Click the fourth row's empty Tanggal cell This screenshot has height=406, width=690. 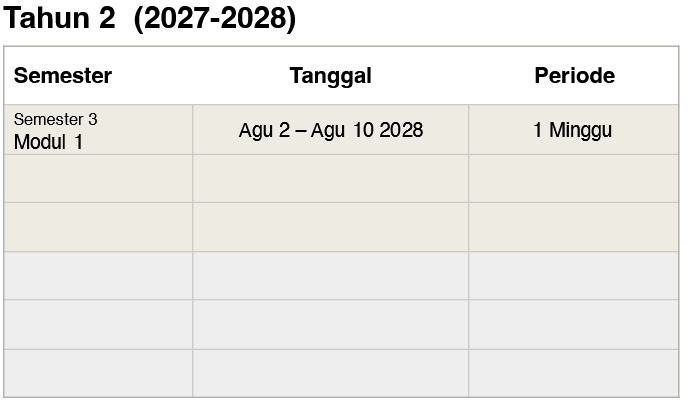[330, 275]
